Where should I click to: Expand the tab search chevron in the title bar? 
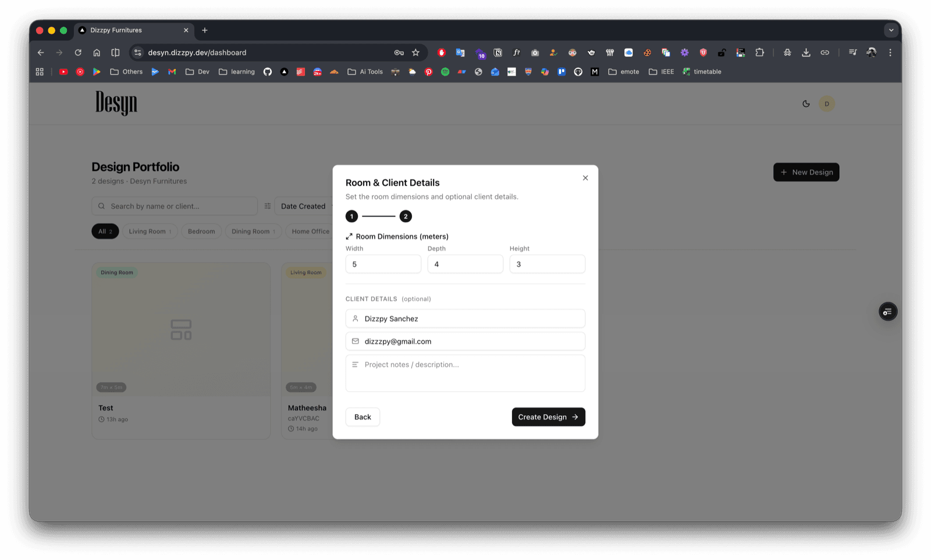click(x=891, y=30)
